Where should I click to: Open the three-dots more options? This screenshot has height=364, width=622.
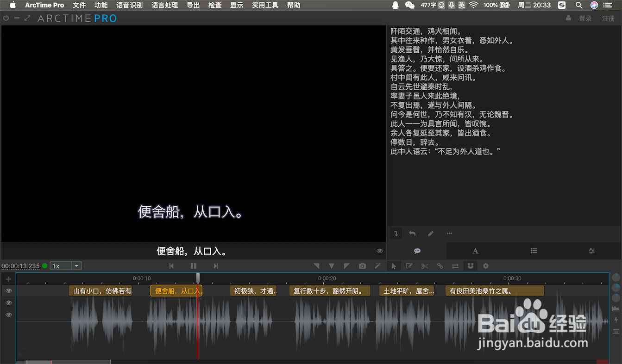[x=449, y=234]
